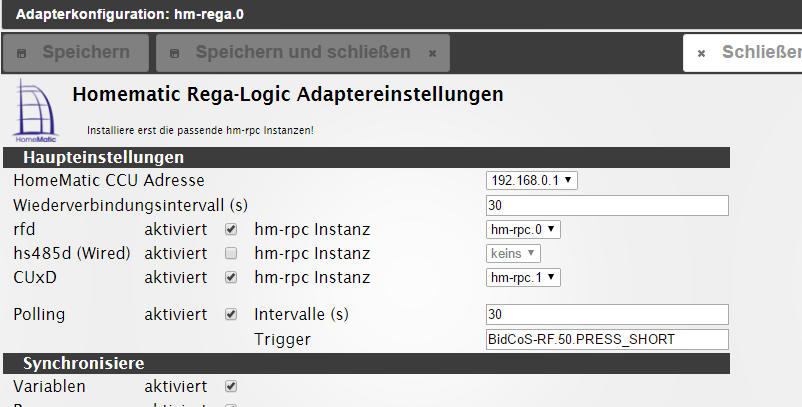The image size is (802, 407).
Task: Open the HomeMatic CCU Adresse dropdown
Action: 531,180
